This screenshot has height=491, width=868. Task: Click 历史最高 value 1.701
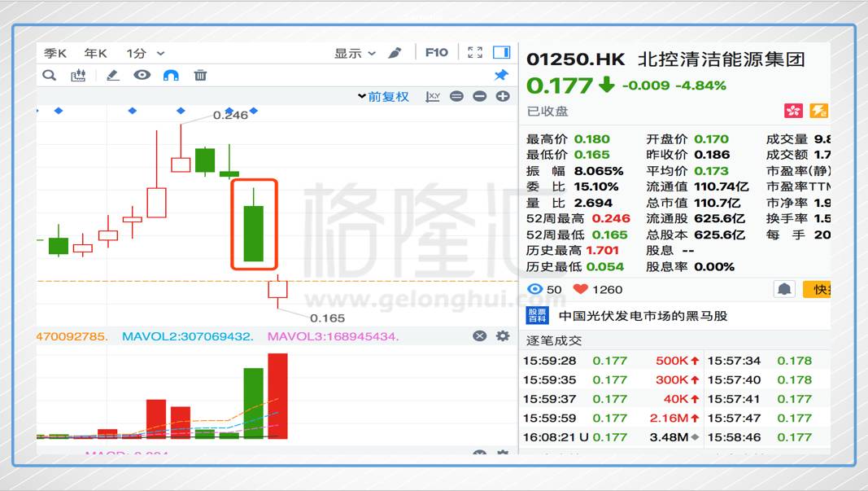(x=602, y=251)
